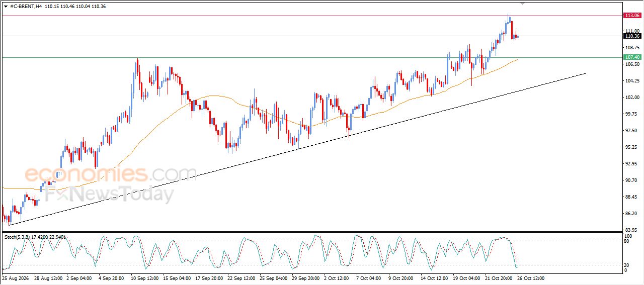
Task: Click the 88.45 price axis value
Action: point(631,197)
